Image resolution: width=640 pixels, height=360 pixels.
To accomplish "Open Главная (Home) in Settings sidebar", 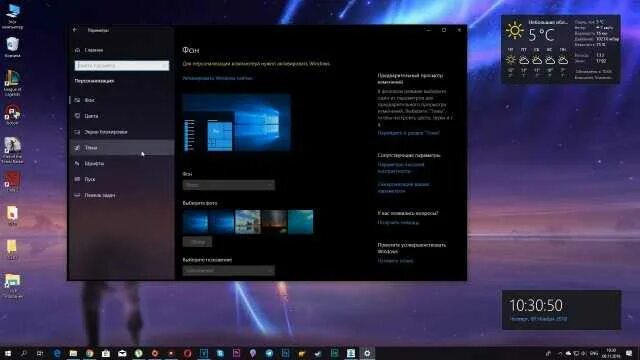I will (89, 50).
